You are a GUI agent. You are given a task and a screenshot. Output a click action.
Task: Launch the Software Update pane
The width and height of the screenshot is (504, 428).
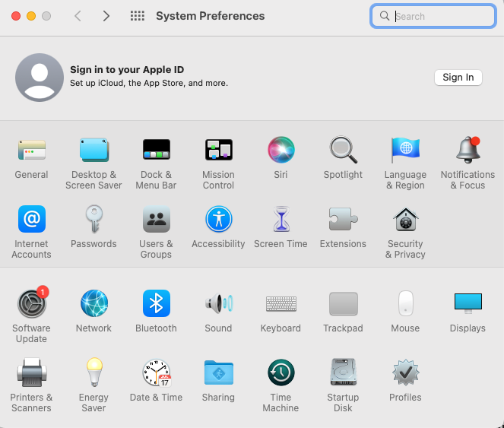point(31,304)
